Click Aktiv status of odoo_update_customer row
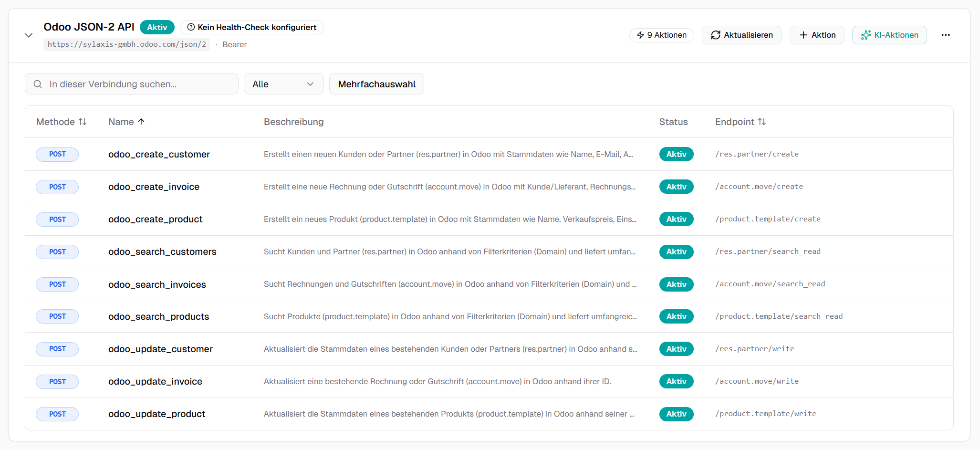This screenshot has height=450, width=980. pos(676,349)
